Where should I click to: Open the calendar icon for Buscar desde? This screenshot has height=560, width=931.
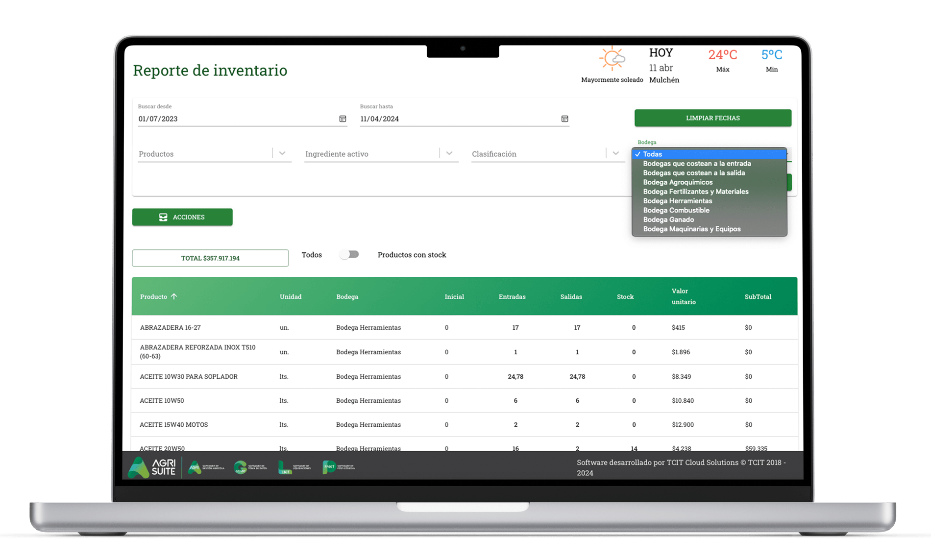[x=343, y=119]
